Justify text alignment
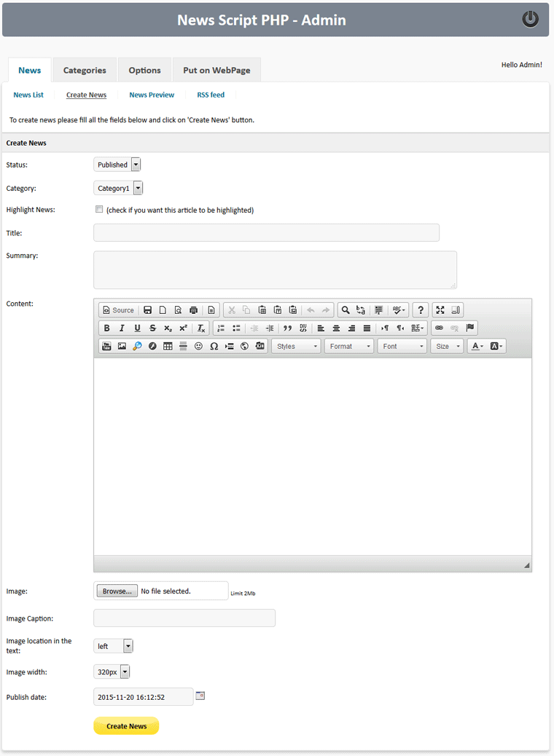Viewport: 554px width, 756px height. click(x=367, y=328)
